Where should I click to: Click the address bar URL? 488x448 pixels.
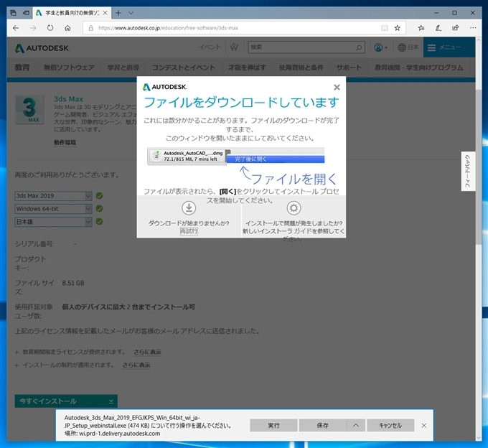[x=168, y=28]
